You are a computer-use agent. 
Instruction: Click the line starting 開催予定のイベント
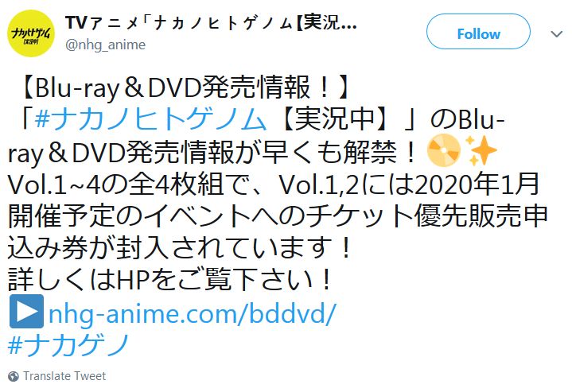(278, 215)
